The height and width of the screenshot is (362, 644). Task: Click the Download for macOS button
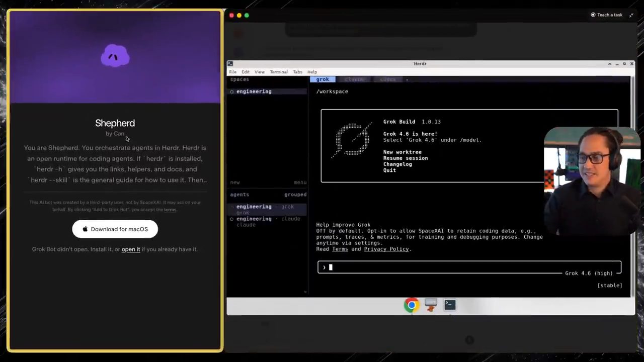coord(115,229)
